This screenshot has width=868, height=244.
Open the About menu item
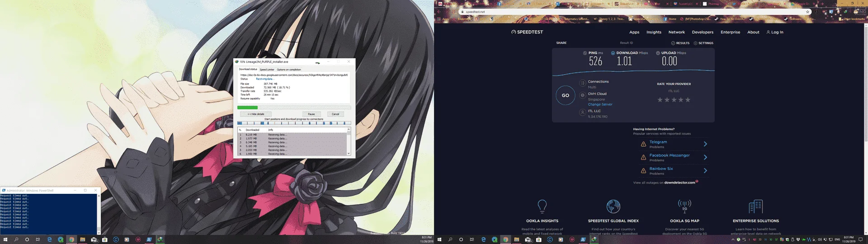point(753,32)
